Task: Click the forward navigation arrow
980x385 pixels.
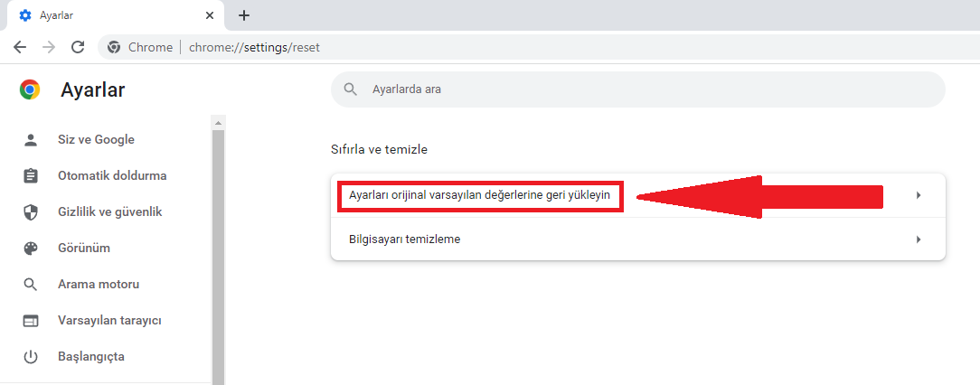Action: tap(49, 47)
